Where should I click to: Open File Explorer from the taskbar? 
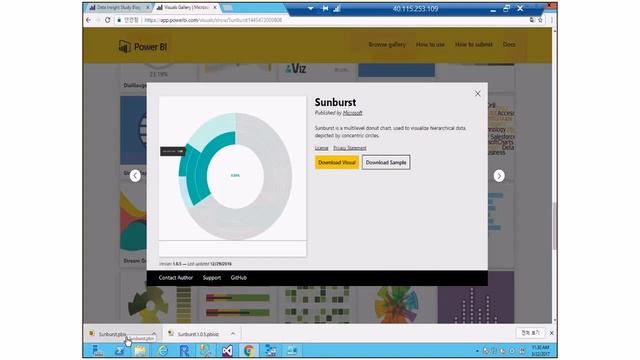click(x=140, y=351)
